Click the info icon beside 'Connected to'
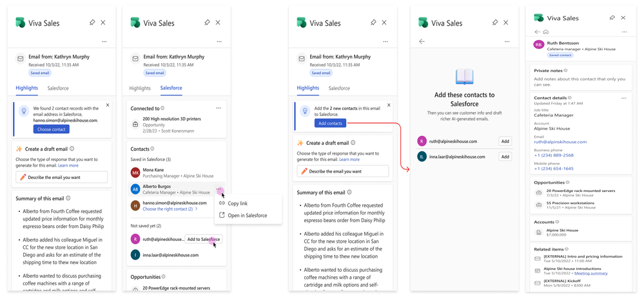644x304 pixels. (x=162, y=108)
